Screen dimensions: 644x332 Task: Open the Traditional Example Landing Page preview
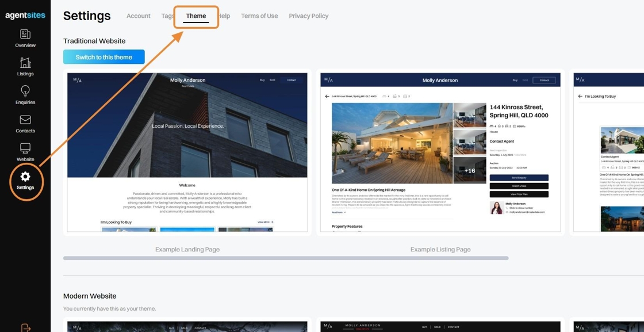pyautogui.click(x=187, y=152)
